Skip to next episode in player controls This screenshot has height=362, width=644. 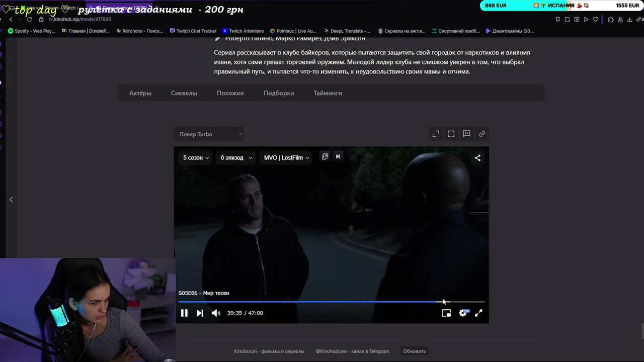[x=200, y=313]
